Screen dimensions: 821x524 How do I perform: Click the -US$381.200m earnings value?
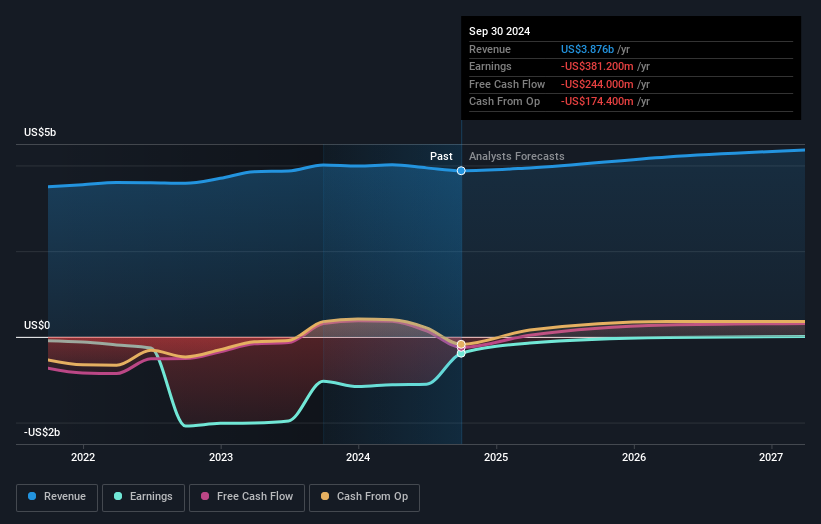(597, 66)
